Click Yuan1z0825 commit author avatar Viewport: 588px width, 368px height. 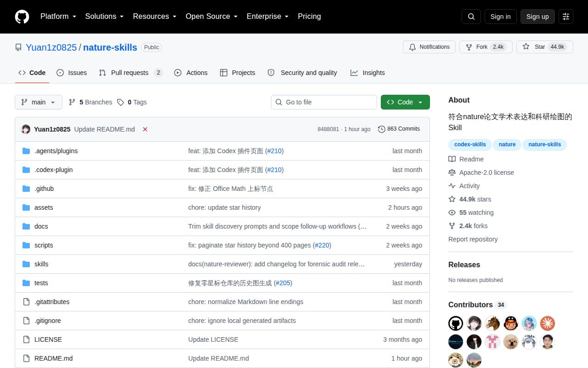coord(26,129)
